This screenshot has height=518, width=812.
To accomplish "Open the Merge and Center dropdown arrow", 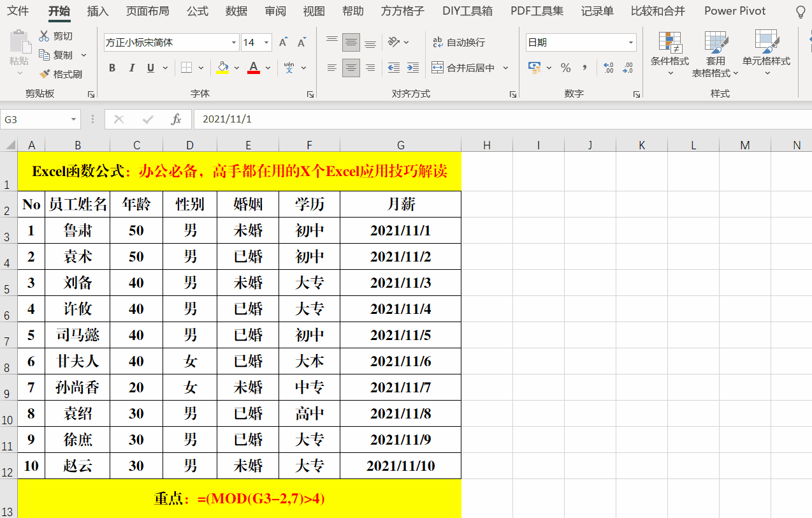I will pyautogui.click(x=506, y=68).
